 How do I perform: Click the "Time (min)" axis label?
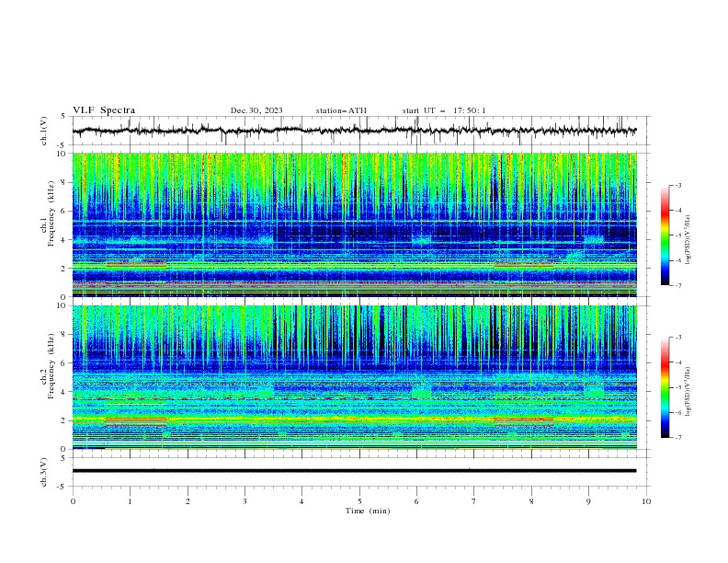[368, 511]
